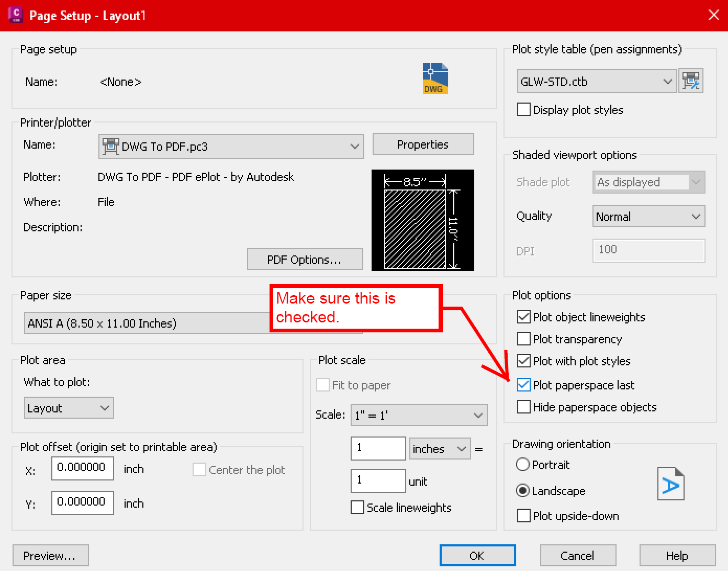Click the printer icon beside DWG To PDF.pc3
The image size is (728, 571).
pos(111,147)
